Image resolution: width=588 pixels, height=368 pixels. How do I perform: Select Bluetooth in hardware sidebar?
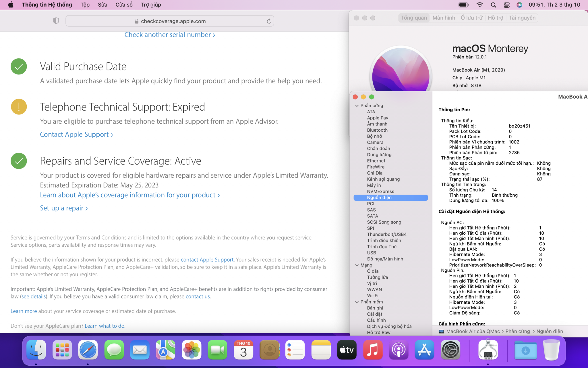click(x=377, y=130)
